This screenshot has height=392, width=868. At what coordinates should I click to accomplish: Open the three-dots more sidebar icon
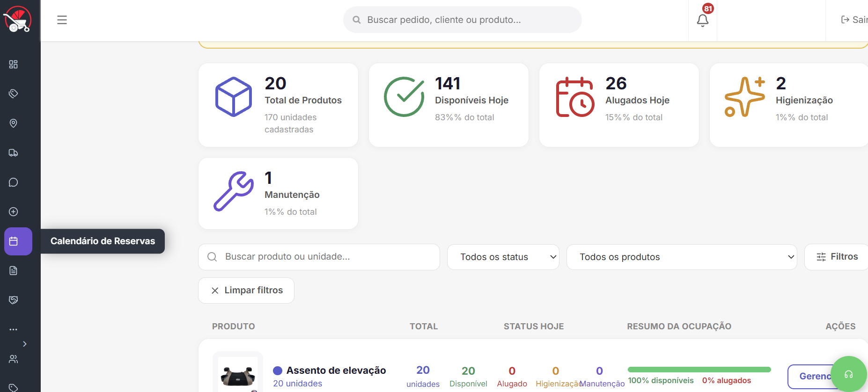[x=14, y=329]
